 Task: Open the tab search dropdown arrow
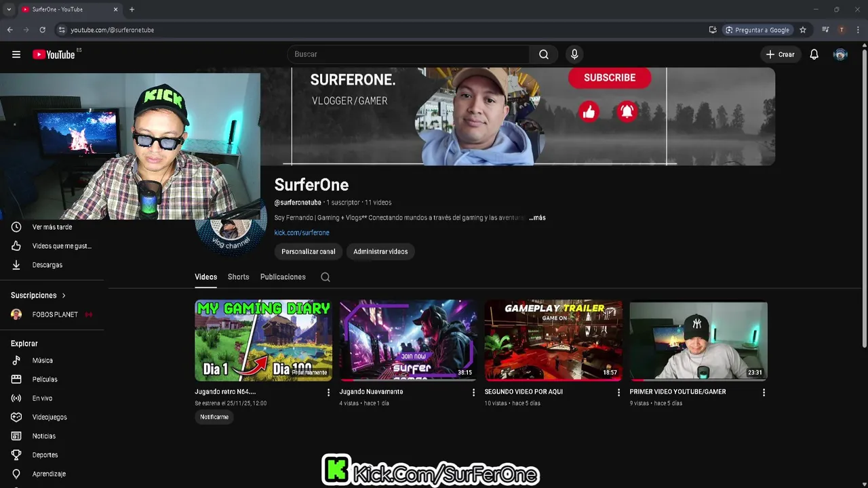(9, 9)
